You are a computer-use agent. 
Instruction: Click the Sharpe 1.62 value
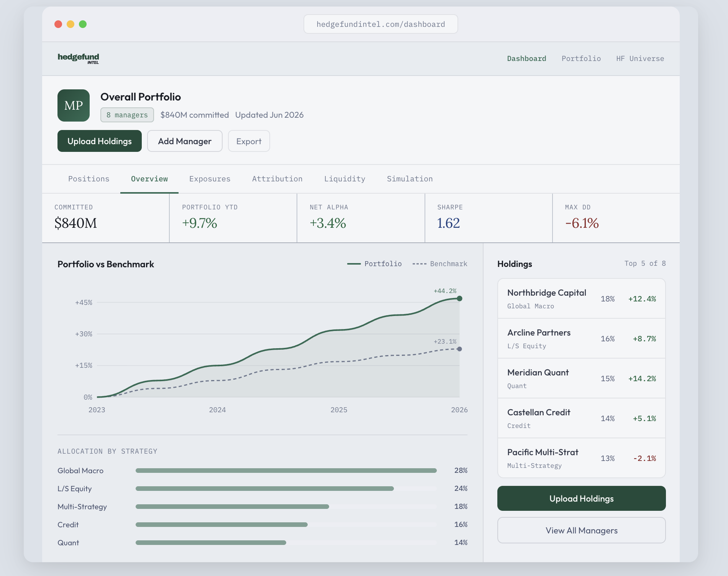448,223
